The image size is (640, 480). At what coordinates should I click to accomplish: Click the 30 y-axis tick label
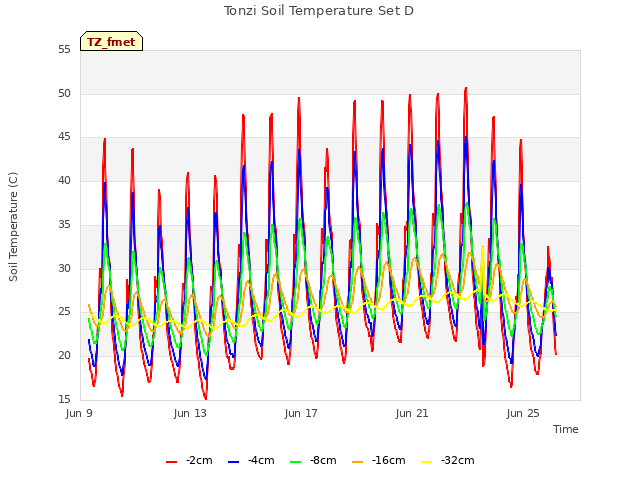click(x=64, y=268)
